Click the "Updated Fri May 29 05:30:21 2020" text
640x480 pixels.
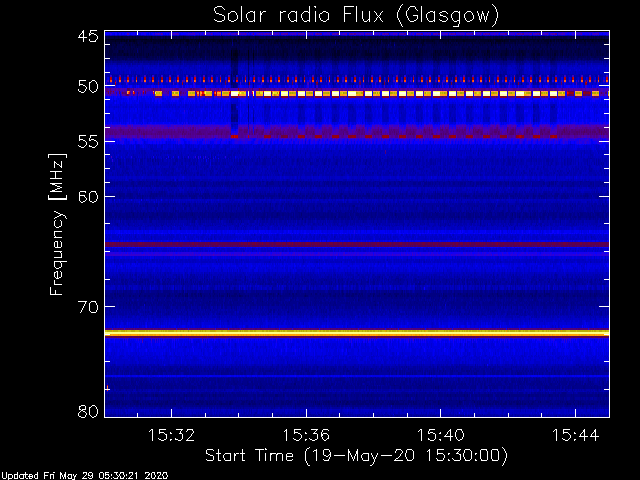[84, 476]
